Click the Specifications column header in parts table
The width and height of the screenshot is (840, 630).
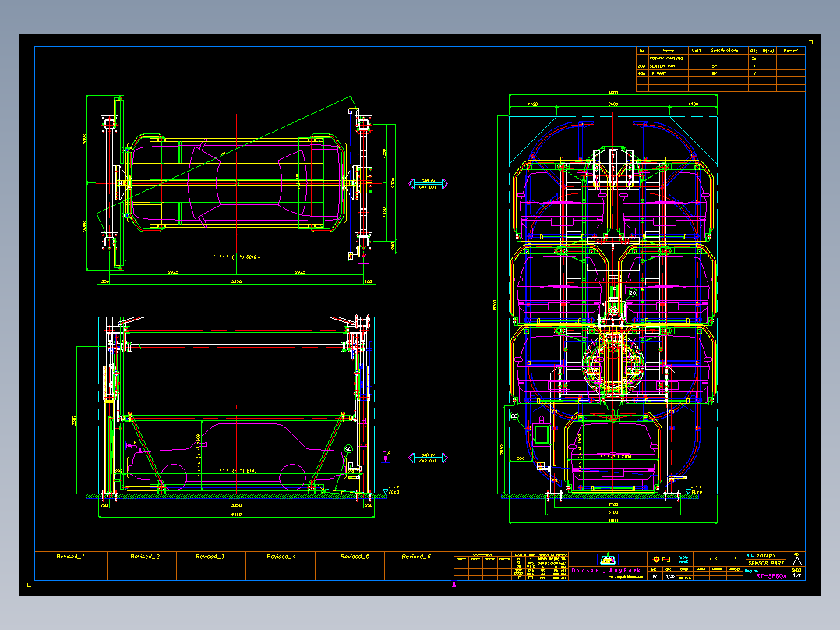725,51
